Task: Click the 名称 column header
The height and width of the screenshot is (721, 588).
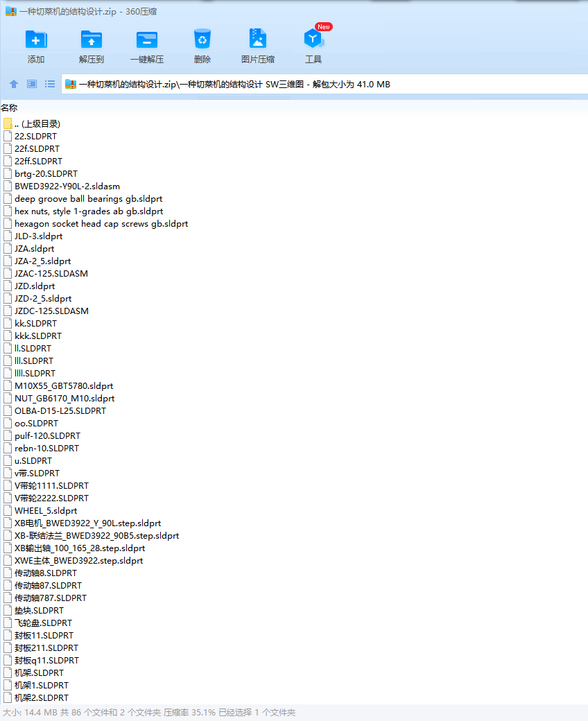Action: pyautogui.click(x=9, y=108)
